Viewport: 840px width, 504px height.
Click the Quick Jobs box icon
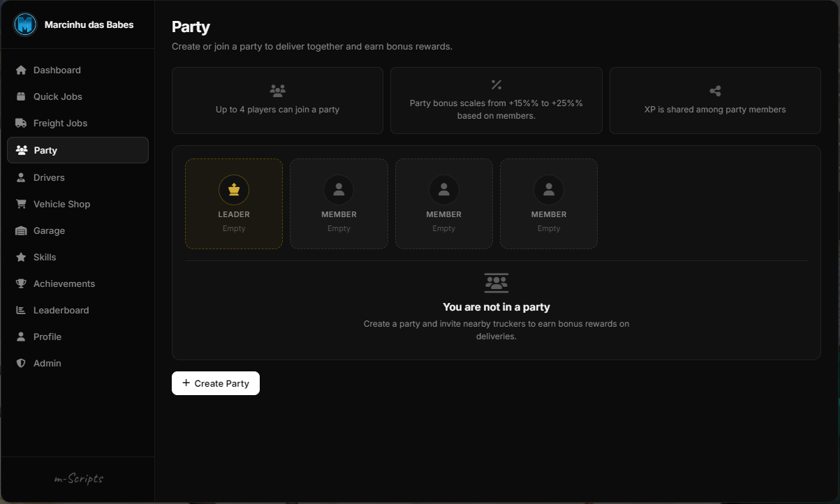coord(21,96)
